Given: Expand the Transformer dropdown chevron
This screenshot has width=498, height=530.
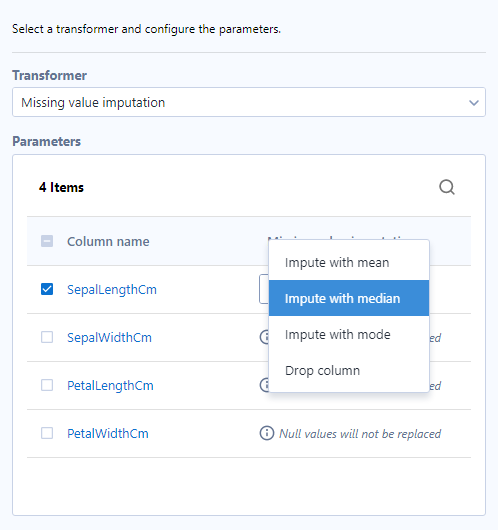Looking at the screenshot, I should click(474, 102).
